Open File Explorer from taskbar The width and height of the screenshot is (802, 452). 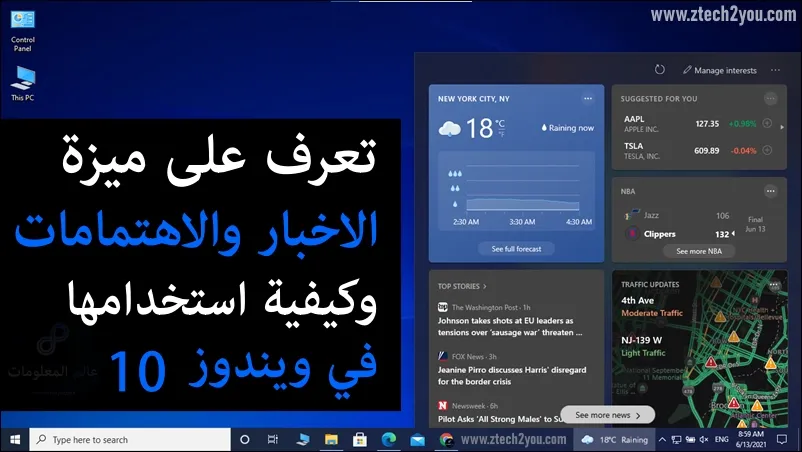pyautogui.click(x=331, y=440)
